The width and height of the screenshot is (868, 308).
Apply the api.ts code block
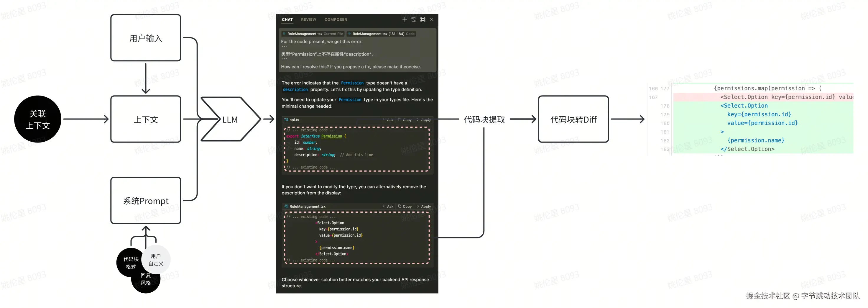(x=424, y=119)
